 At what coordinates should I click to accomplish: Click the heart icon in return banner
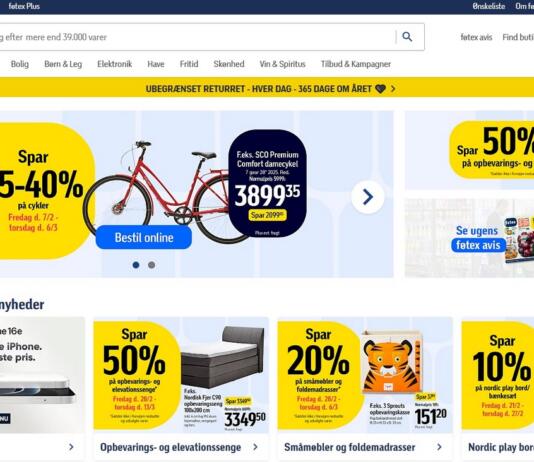click(380, 89)
